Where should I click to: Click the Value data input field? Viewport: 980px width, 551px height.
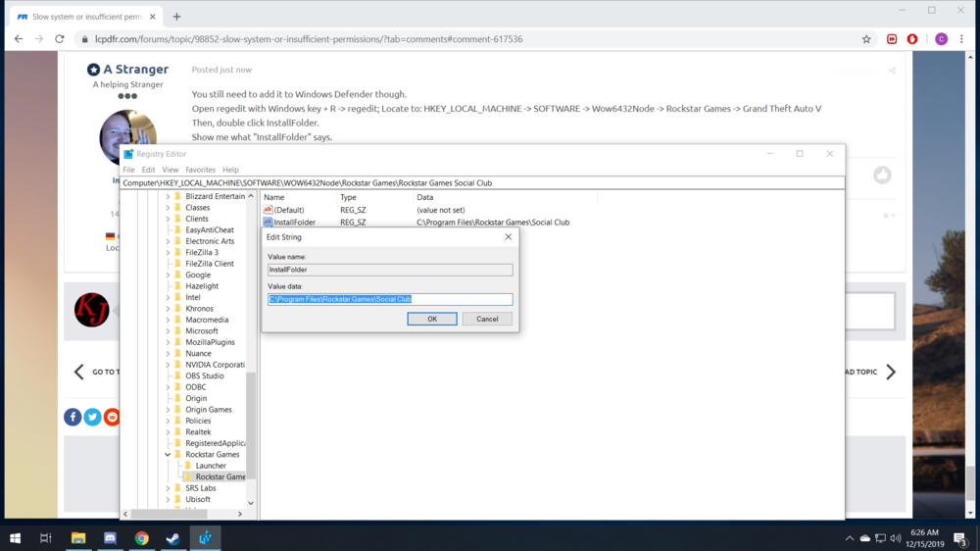pyautogui.click(x=390, y=299)
